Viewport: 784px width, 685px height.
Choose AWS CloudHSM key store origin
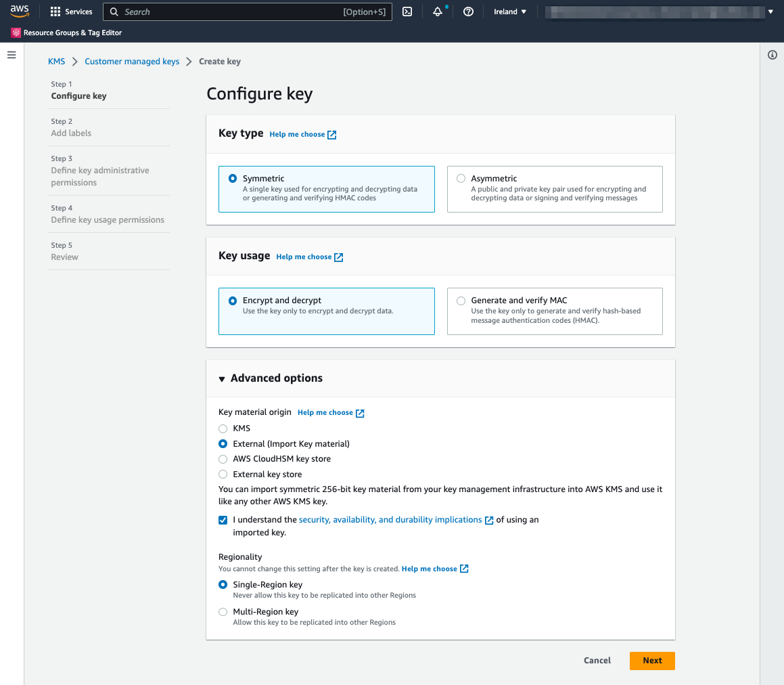223,459
